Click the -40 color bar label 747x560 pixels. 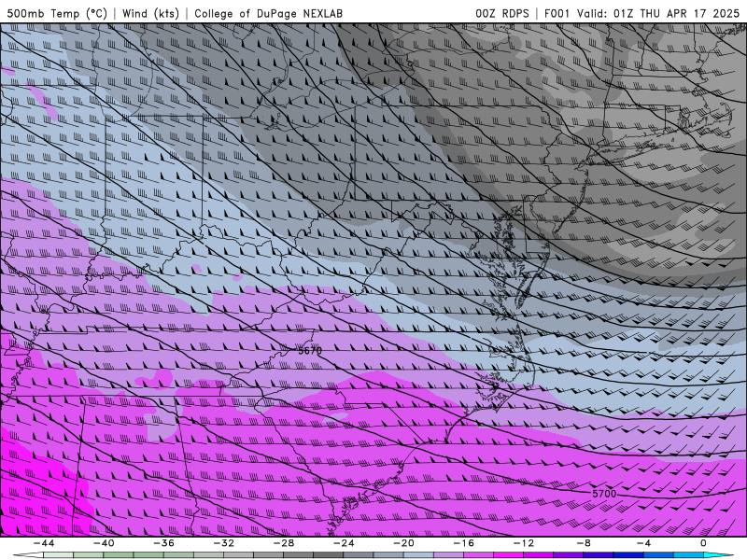pos(104,543)
